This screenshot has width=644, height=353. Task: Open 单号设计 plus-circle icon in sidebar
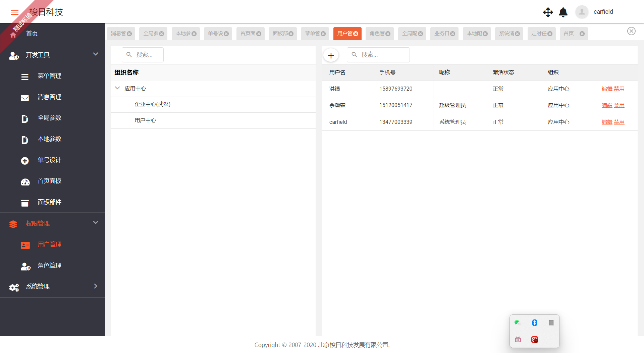click(25, 161)
